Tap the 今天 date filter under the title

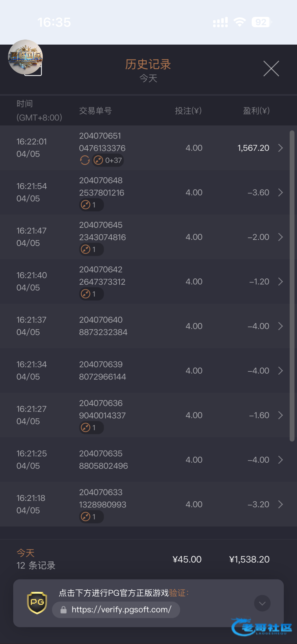[148, 78]
